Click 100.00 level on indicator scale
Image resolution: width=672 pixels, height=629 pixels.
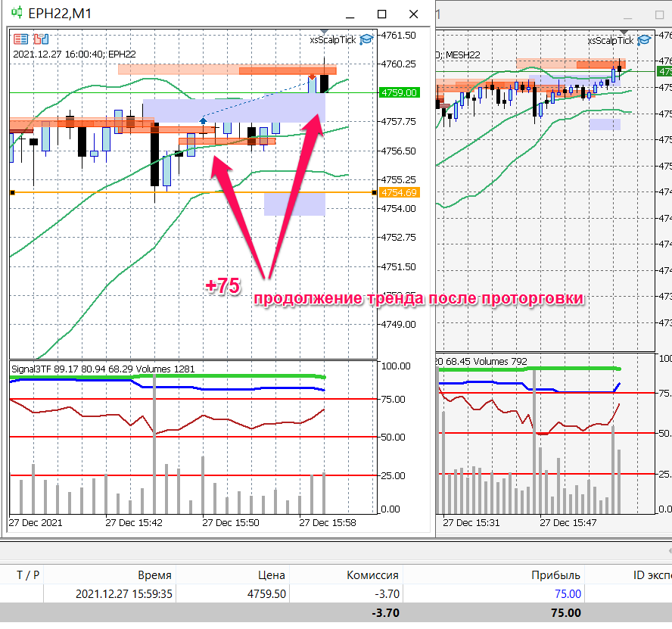396,366
